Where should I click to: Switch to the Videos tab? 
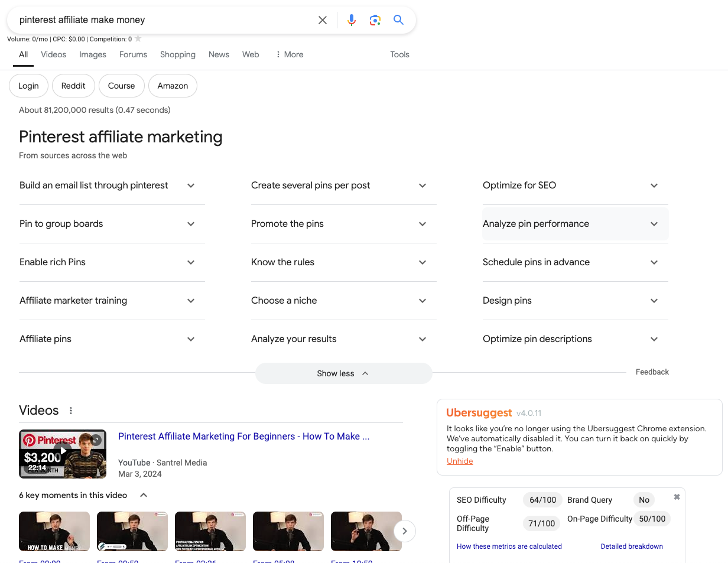click(54, 54)
